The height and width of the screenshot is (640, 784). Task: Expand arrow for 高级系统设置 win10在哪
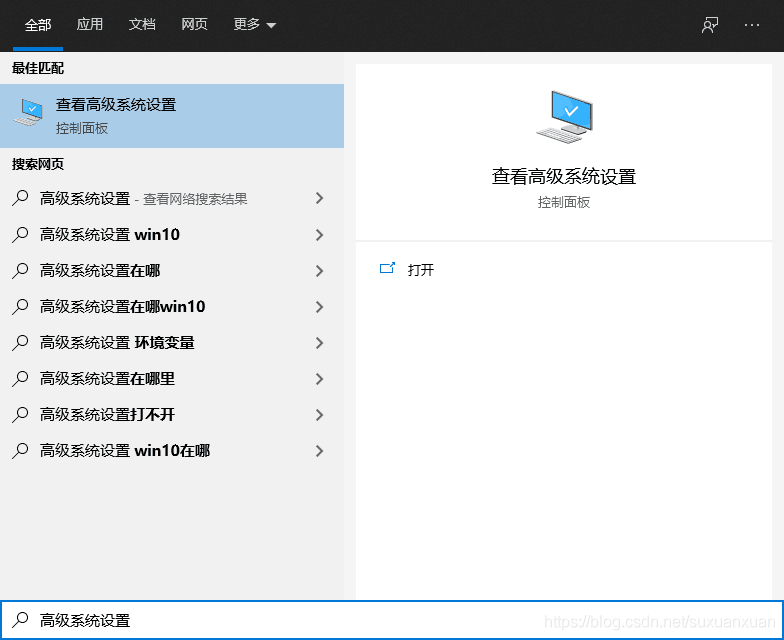[320, 450]
